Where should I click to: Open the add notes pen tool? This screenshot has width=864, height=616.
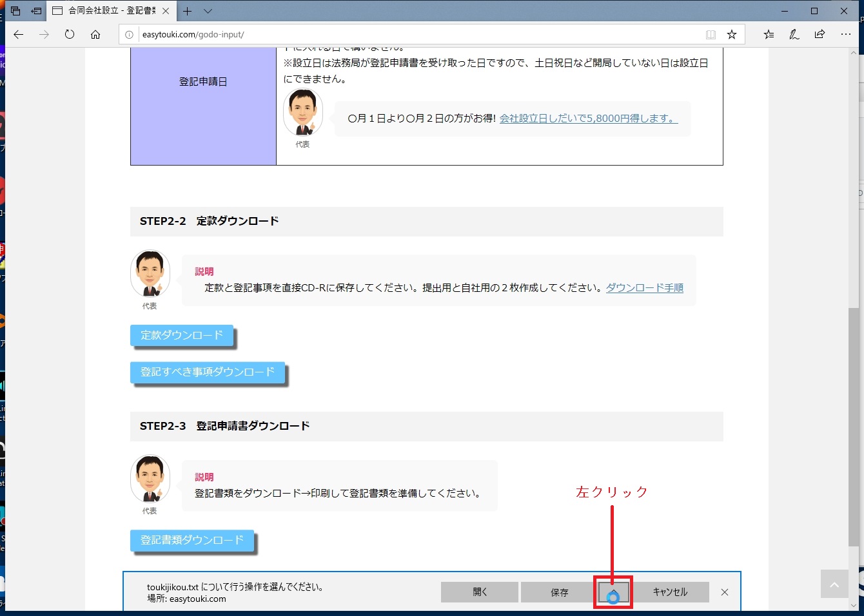point(794,35)
